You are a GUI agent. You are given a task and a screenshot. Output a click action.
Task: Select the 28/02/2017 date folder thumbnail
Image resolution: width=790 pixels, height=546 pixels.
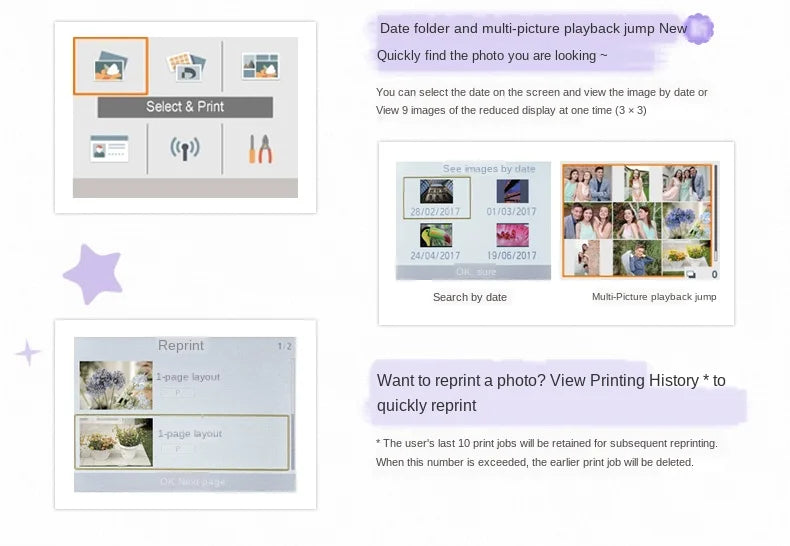click(x=436, y=197)
